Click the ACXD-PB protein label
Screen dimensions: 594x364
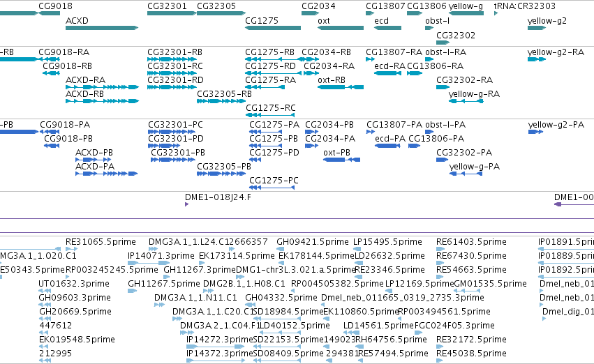[94, 153]
